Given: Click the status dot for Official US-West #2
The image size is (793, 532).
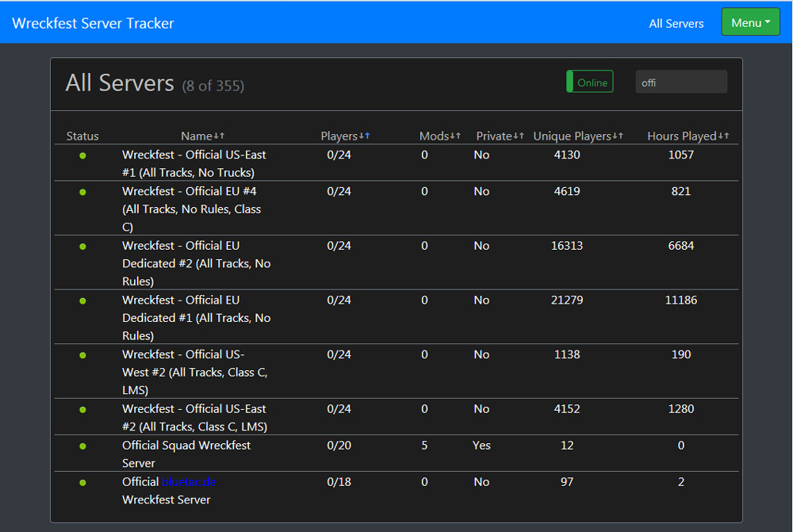Looking at the screenshot, I should click(82, 355).
